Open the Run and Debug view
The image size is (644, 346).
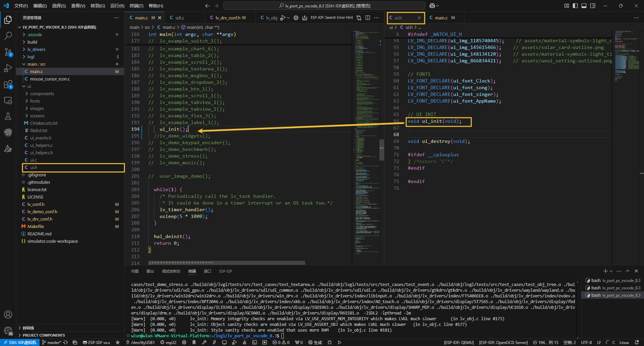click(x=8, y=68)
